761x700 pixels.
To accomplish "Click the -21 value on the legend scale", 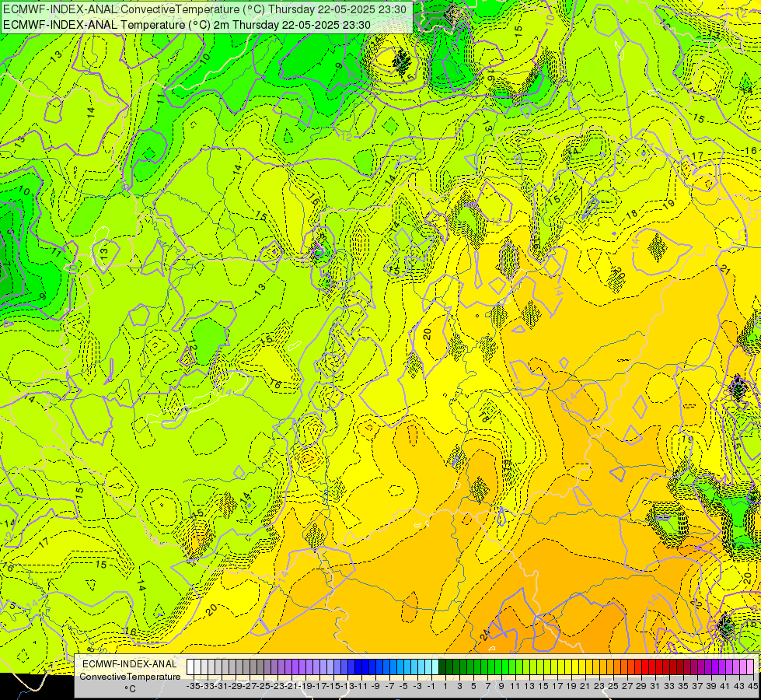I will (291, 686).
